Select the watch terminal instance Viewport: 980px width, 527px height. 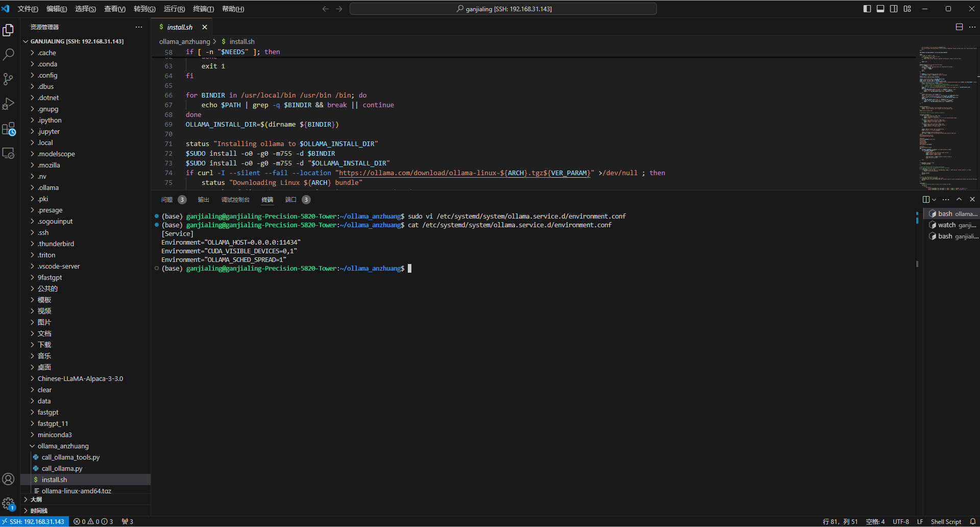(952, 225)
